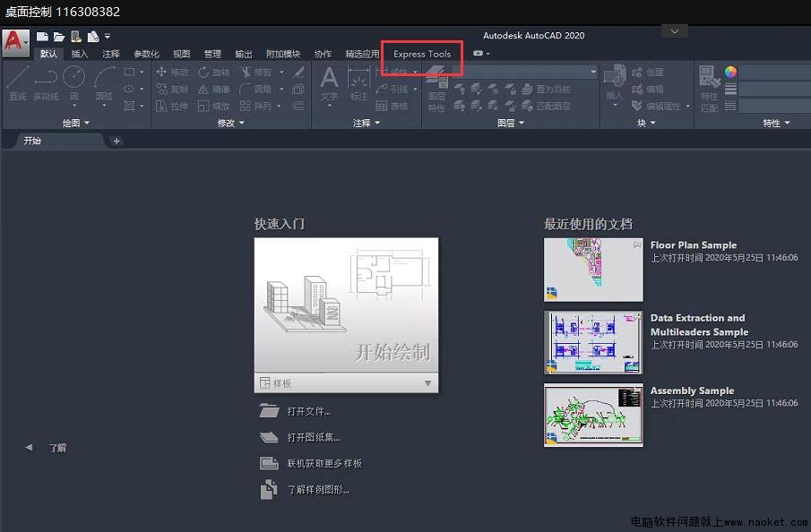Click the Erase icon in Modify panel
The height and width of the screenshot is (532, 811).
298,72
